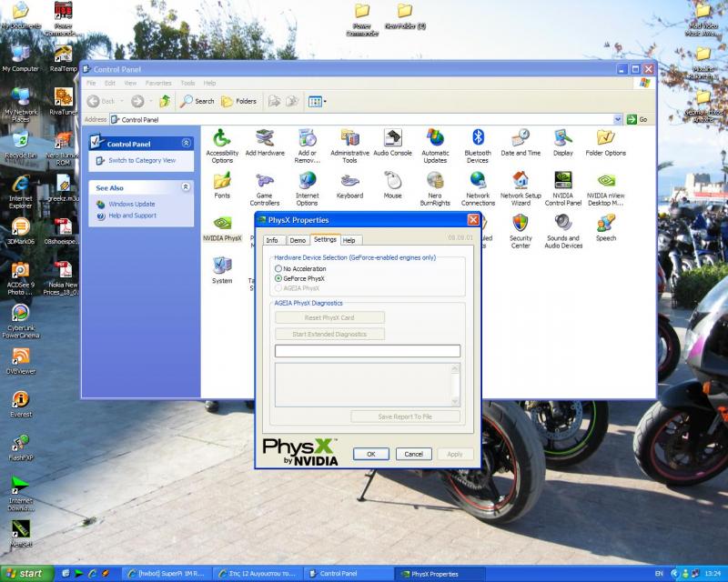Open NVIDIA nView Desktop Manager icon

click(x=605, y=188)
